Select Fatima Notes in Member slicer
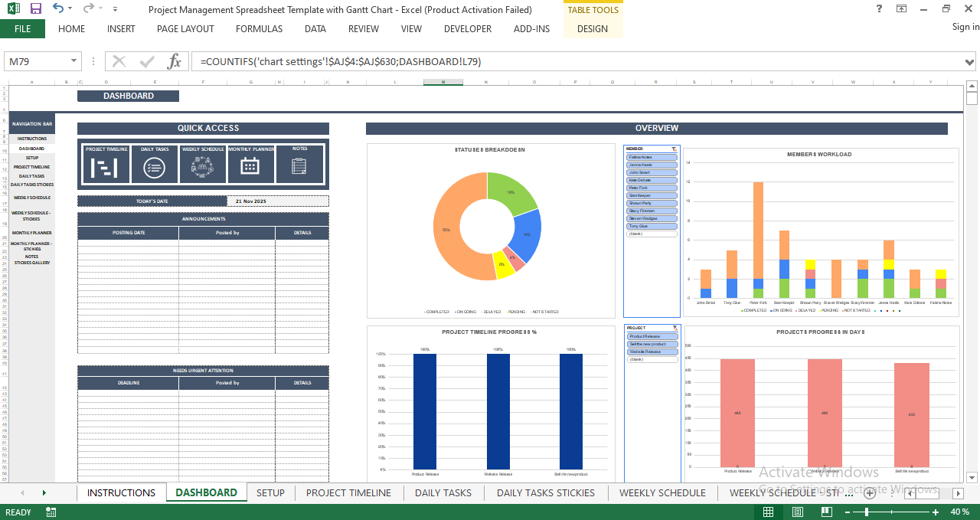980x520 pixels. tap(652, 156)
